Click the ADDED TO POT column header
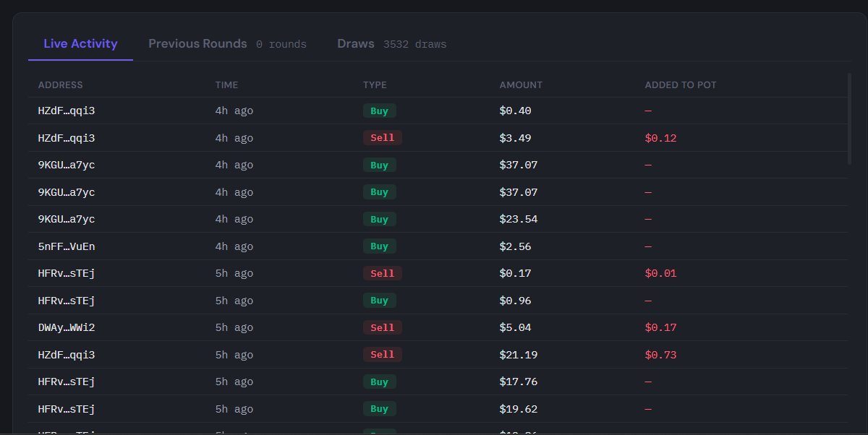 pos(681,85)
